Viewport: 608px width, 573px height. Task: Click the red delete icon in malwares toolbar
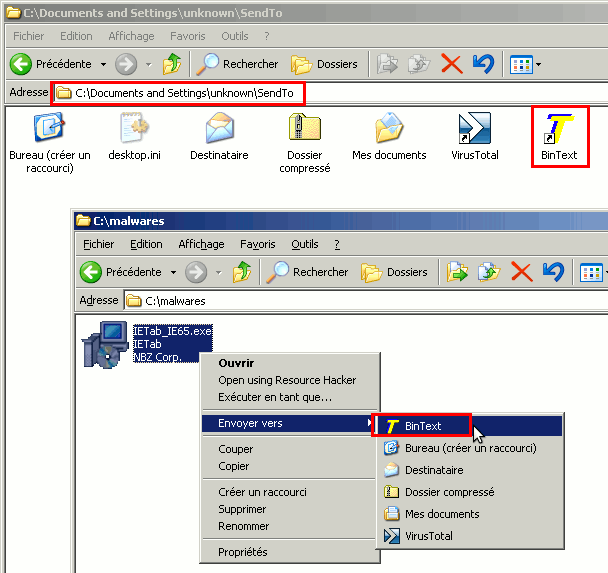pos(521,271)
